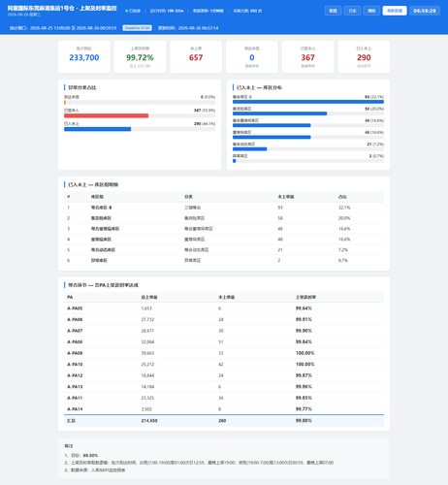The image size is (448, 485).
Task: Select the A-PA07 row label
Action: (x=75, y=331)
